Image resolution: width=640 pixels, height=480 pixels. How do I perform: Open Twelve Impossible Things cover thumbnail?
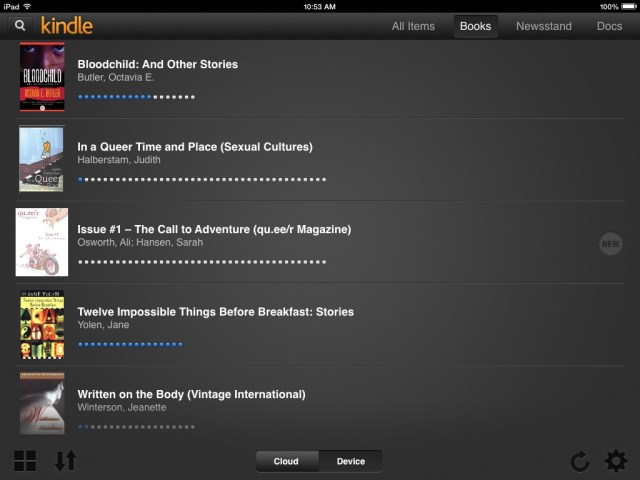(x=42, y=324)
